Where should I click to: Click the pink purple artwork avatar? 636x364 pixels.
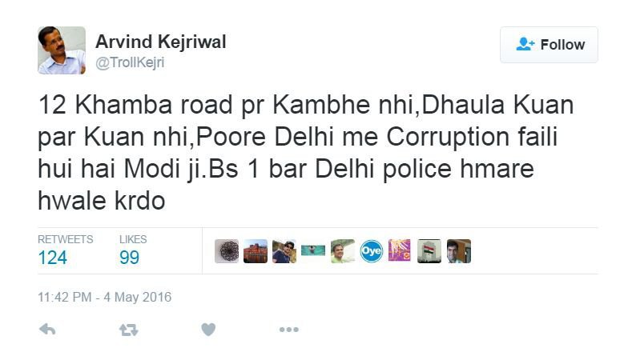coord(400,250)
